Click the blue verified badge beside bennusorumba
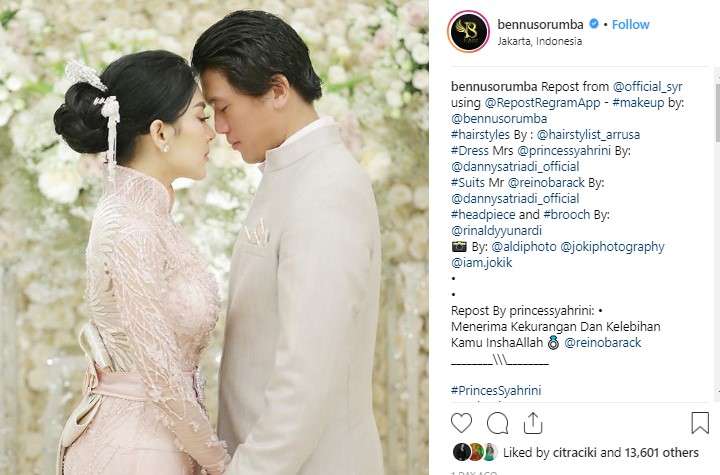 click(594, 24)
